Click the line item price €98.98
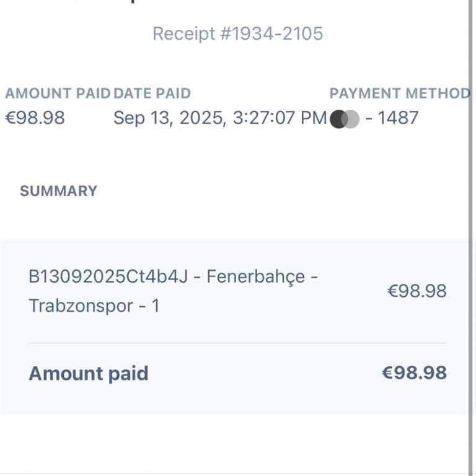Image resolution: width=476 pixels, height=476 pixels. [416, 291]
